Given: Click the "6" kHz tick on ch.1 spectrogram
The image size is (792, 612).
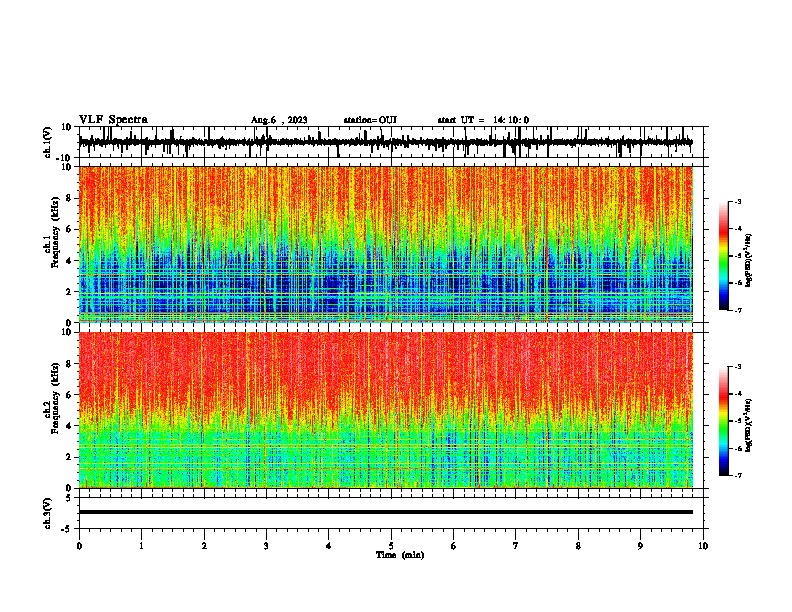Looking at the screenshot, I should [69, 229].
